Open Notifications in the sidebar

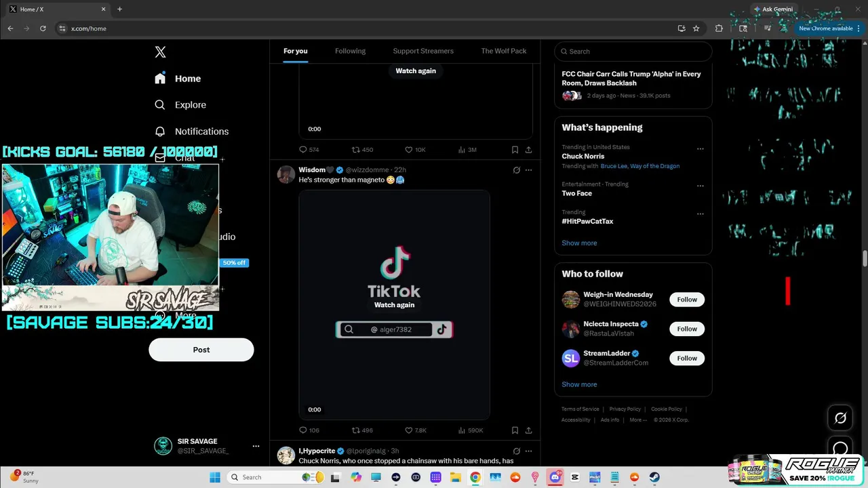(x=192, y=131)
